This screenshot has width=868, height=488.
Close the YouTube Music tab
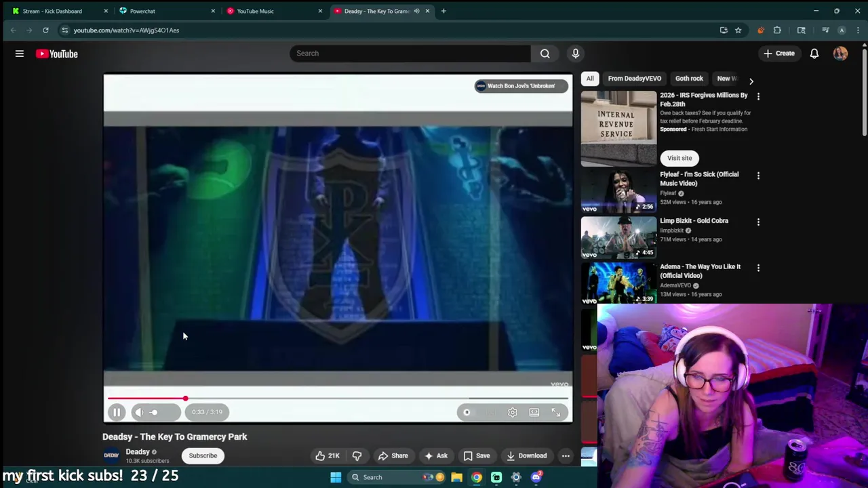point(320,11)
